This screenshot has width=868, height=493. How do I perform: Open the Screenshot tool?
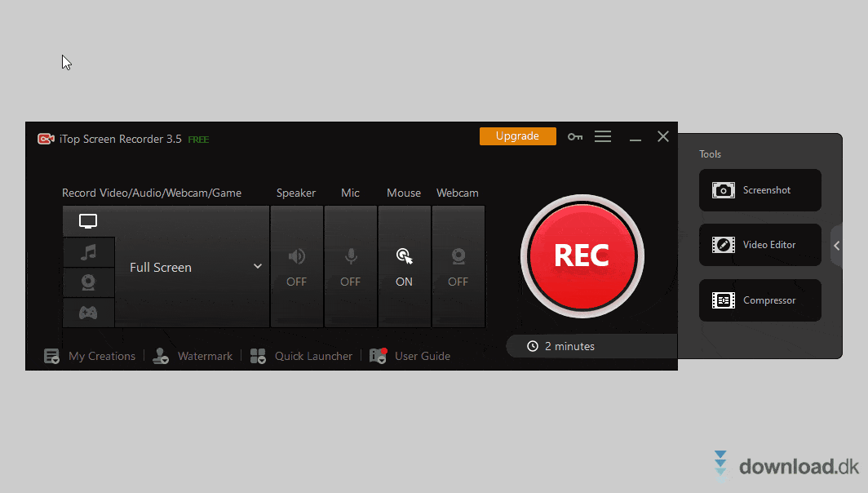tap(760, 190)
